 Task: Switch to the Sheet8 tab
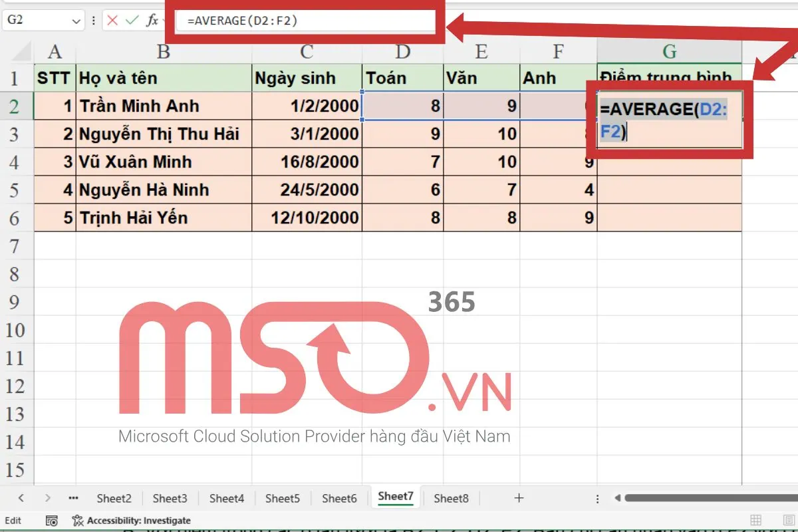coord(451,497)
